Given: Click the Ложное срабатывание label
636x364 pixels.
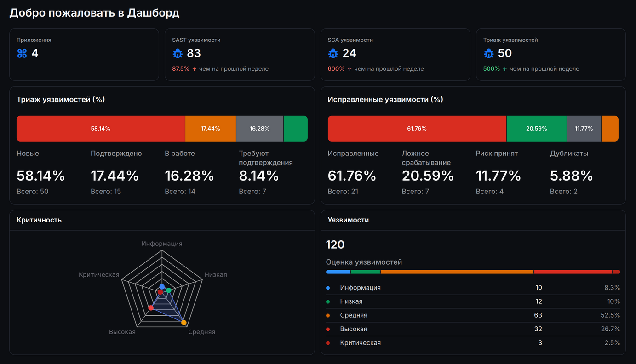Looking at the screenshot, I should tap(426, 158).
